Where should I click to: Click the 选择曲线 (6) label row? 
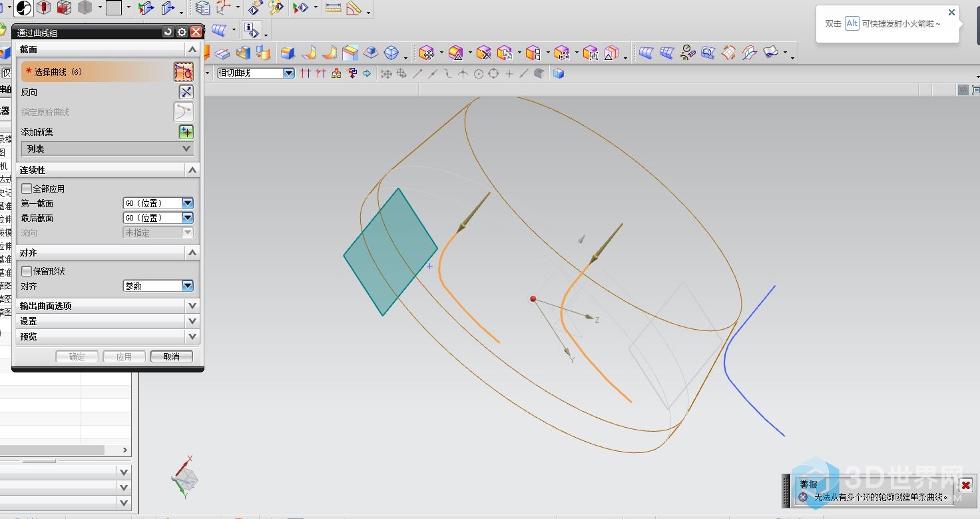tap(97, 72)
